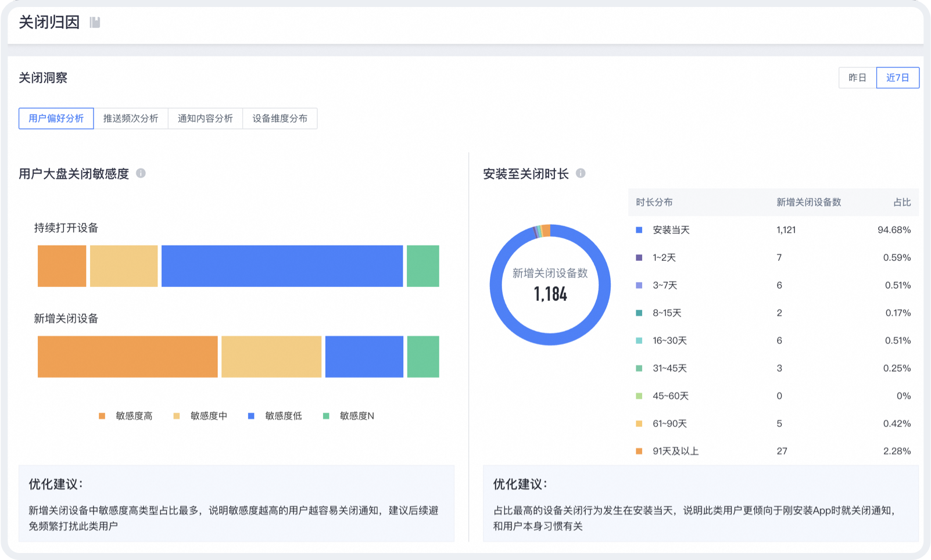Click 占比 column header
Screen dimensions: 931x560
(902, 202)
